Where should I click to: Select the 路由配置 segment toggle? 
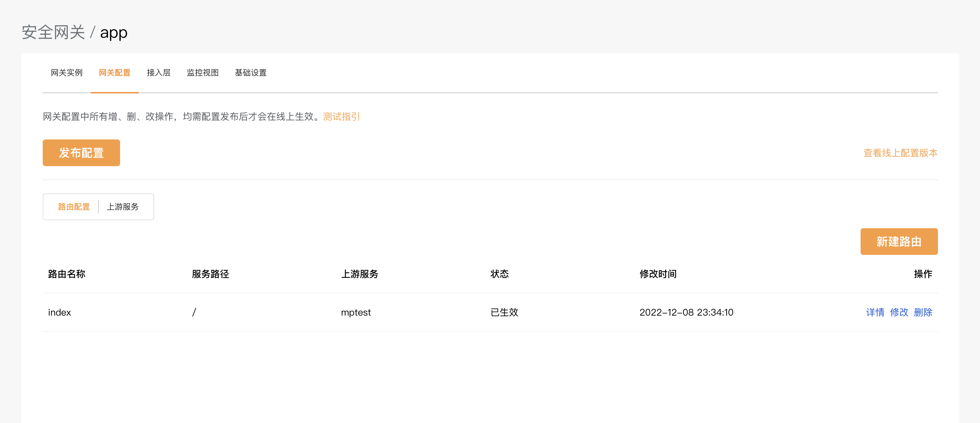tap(74, 206)
